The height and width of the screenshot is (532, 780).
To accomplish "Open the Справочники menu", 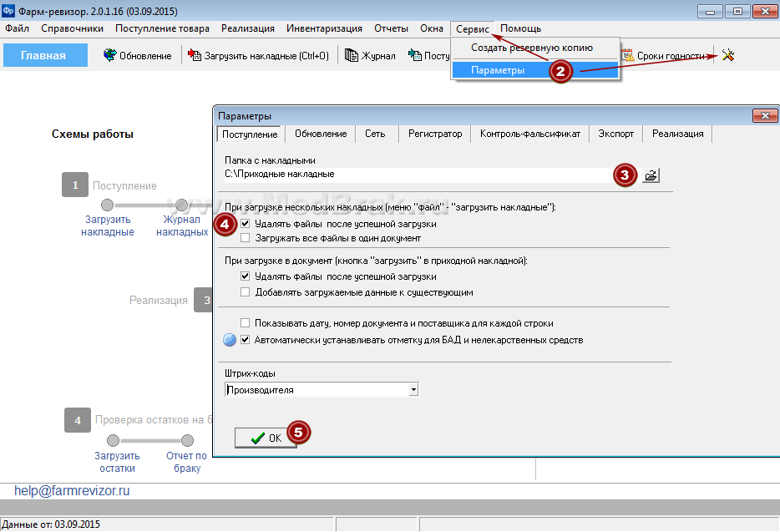I will click(x=72, y=28).
